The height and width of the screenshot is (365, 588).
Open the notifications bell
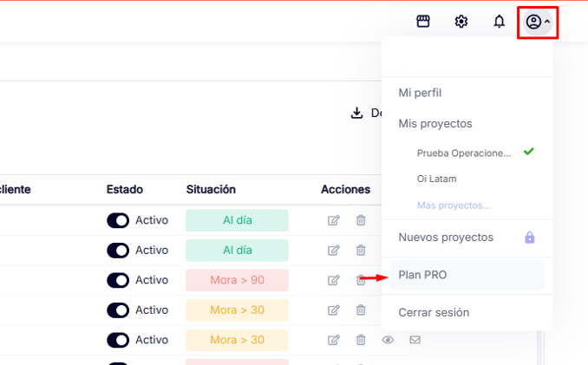[x=499, y=22]
